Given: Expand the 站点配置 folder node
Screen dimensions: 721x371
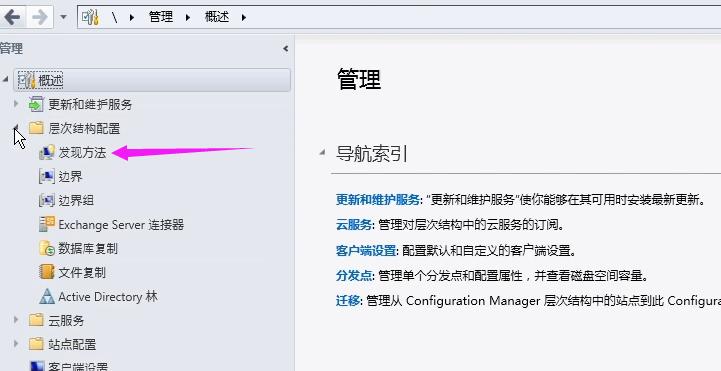Looking at the screenshot, I should [x=16, y=343].
